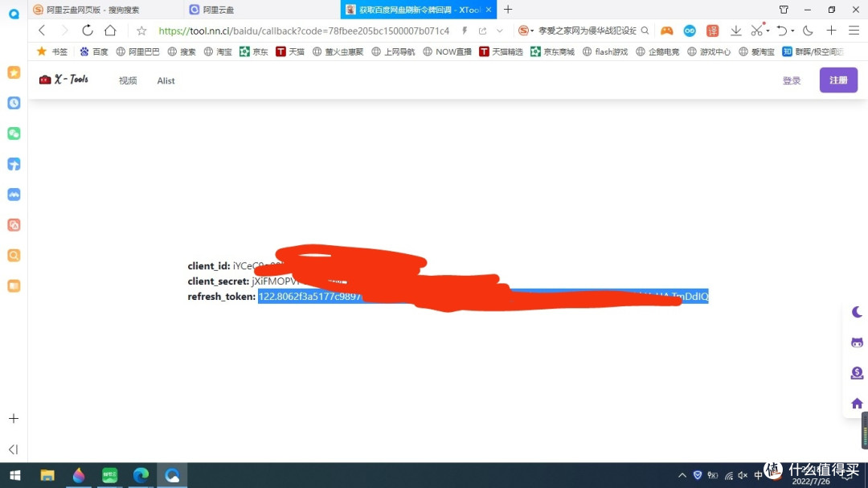Viewport: 868px width, 488px height.
Task: Click the address bar to edit the URL
Action: 321,31
